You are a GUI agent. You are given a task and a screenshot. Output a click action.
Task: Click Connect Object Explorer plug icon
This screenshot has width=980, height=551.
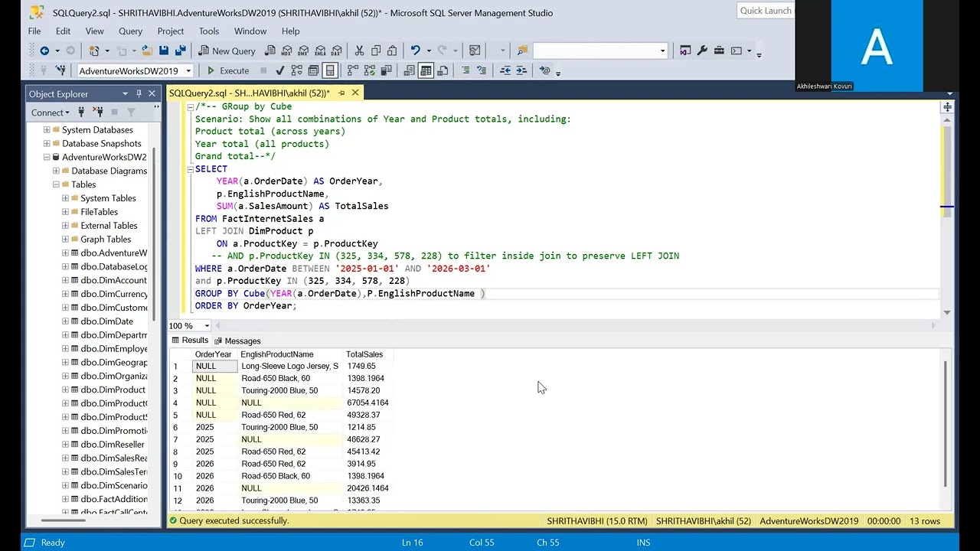click(x=81, y=112)
